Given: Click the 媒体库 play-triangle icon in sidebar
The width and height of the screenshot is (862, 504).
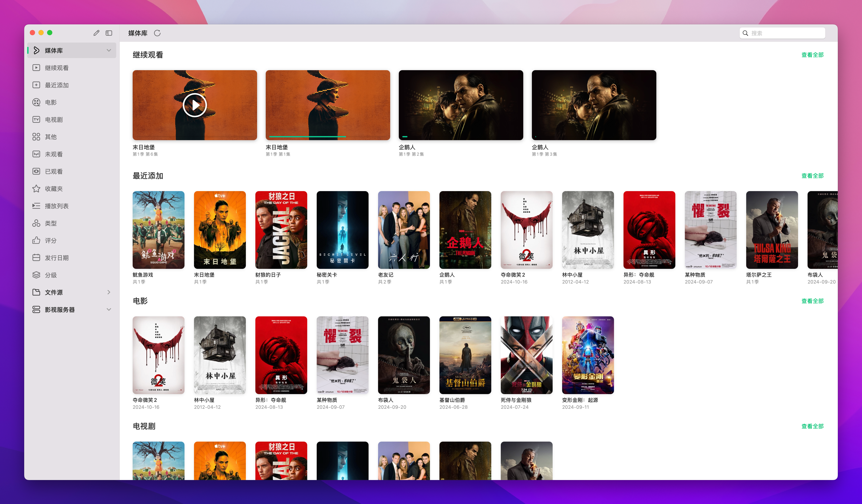Looking at the screenshot, I should [x=36, y=50].
